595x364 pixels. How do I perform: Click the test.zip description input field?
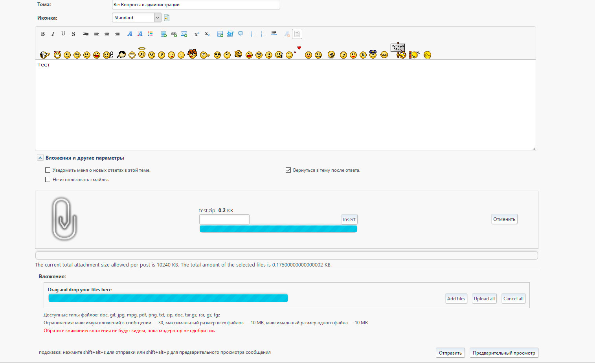(224, 219)
